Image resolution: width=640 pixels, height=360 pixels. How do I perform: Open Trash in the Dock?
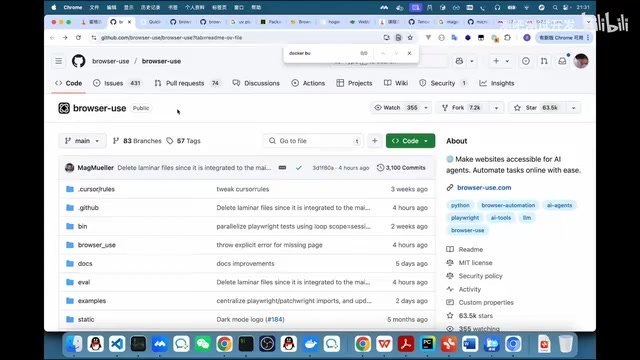click(566, 344)
